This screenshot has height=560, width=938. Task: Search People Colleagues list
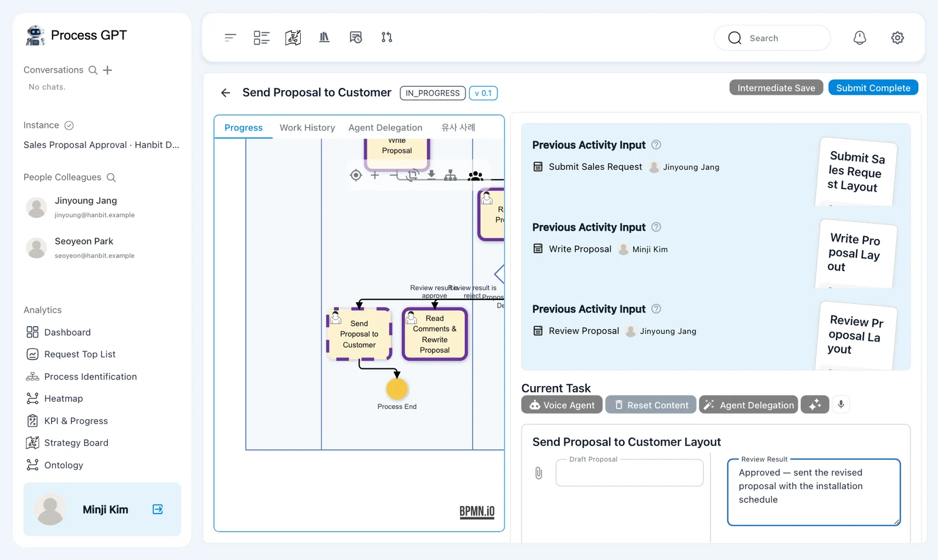point(111,177)
